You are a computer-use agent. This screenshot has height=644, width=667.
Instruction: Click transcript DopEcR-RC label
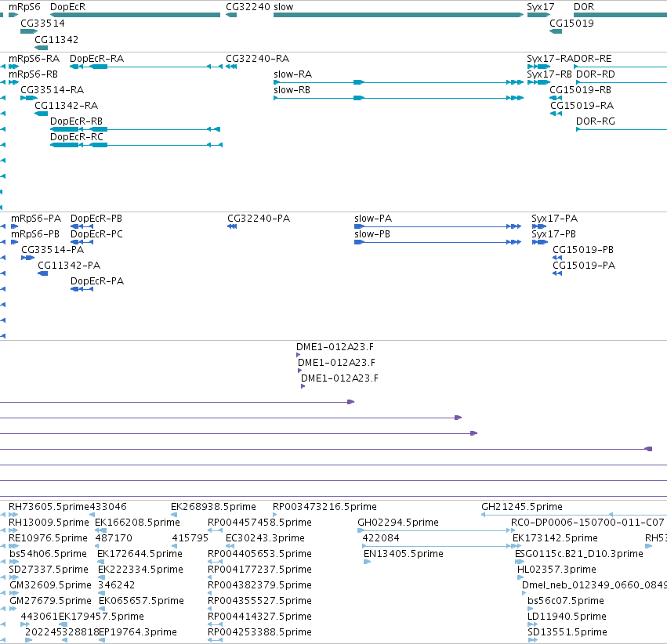[x=77, y=137]
